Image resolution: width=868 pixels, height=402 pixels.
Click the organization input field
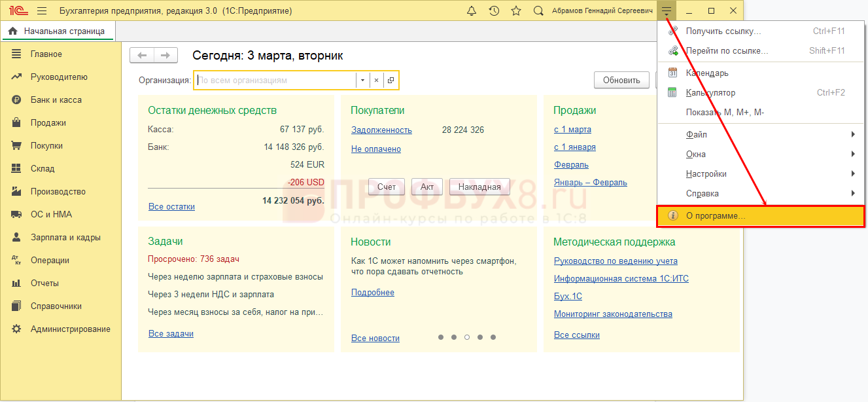275,80
